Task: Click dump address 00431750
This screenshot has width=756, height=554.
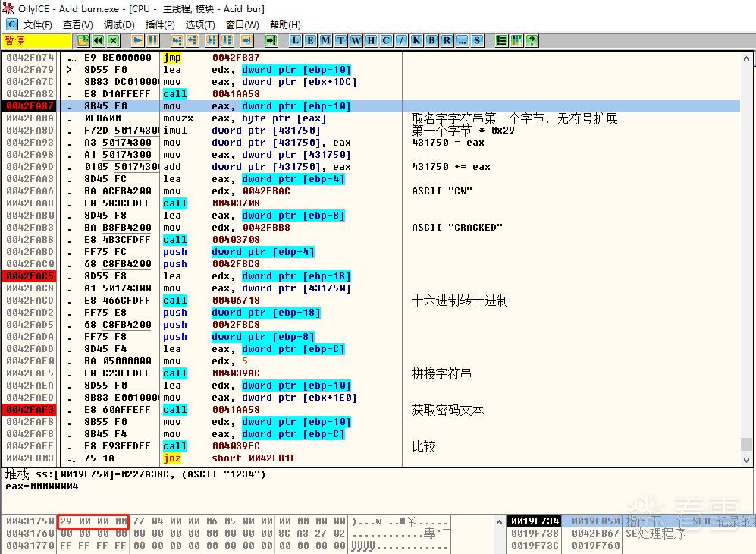Action: tap(30, 521)
